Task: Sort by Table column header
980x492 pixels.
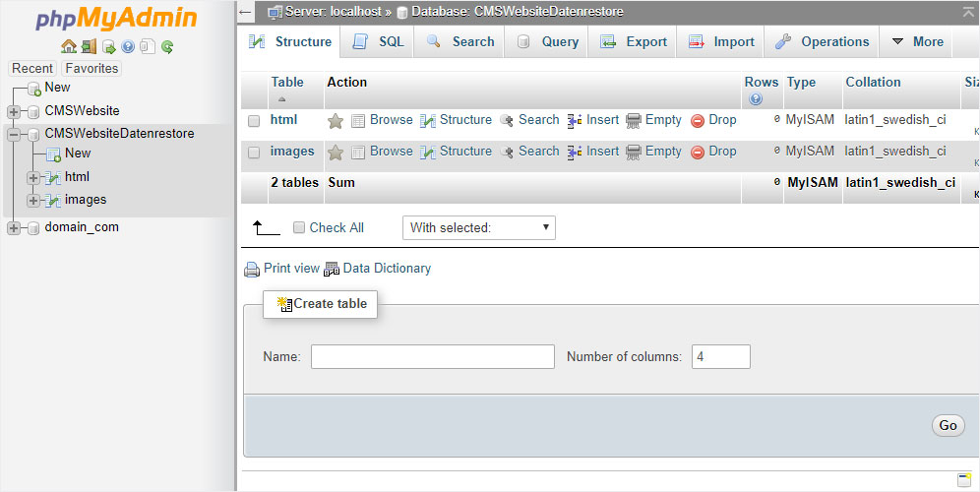Action: (287, 82)
